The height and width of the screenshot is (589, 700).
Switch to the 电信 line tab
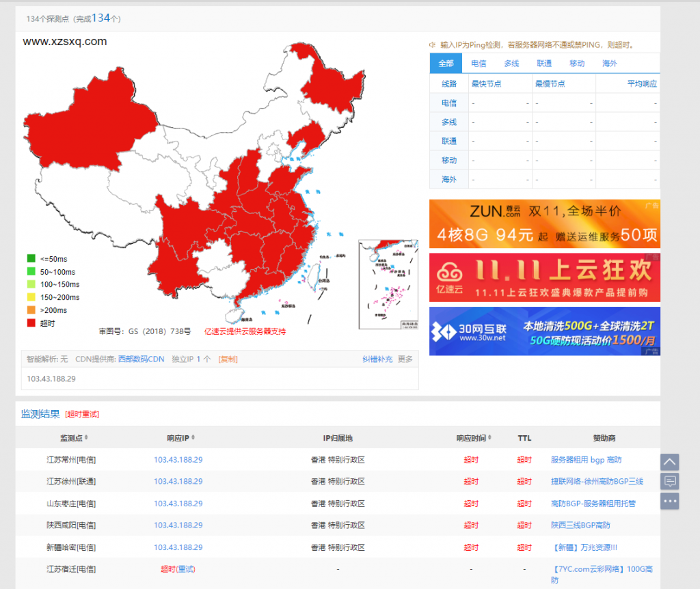coord(478,63)
